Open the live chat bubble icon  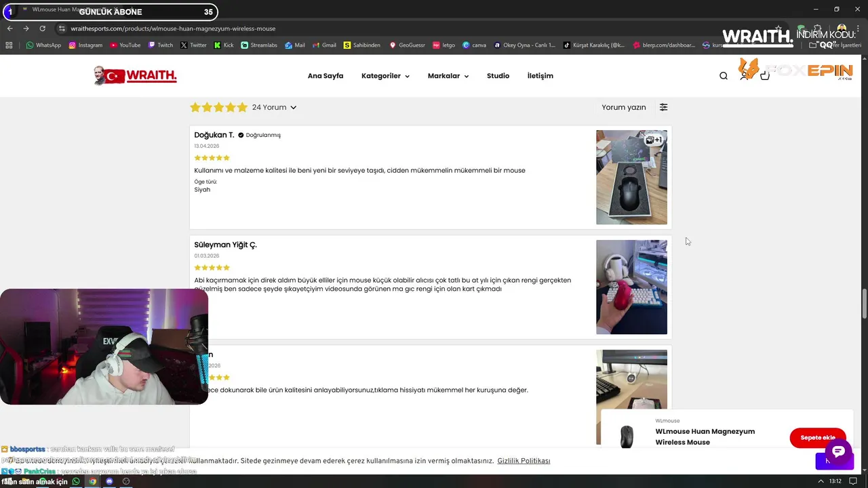coord(838,452)
